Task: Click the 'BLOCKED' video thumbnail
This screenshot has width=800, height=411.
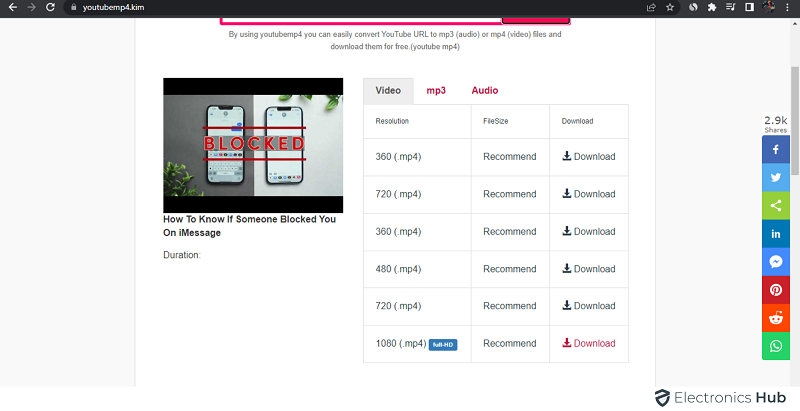Action: [x=253, y=145]
